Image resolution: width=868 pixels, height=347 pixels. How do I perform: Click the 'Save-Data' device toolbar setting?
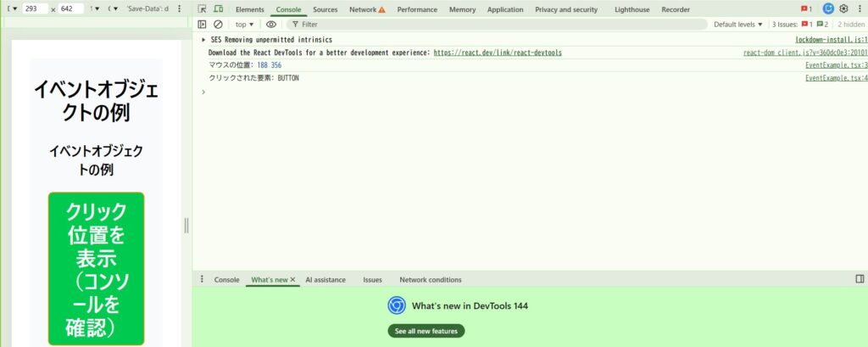click(147, 8)
